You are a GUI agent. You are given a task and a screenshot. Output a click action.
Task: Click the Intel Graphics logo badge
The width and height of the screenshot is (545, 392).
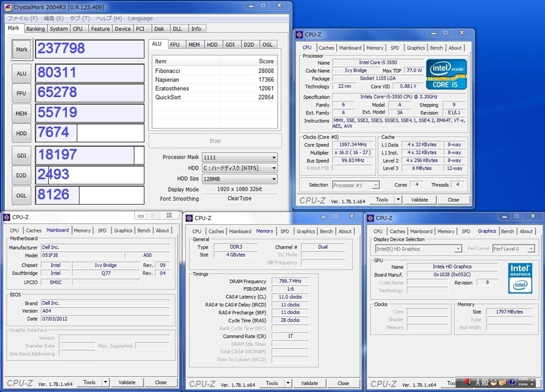coord(520,278)
